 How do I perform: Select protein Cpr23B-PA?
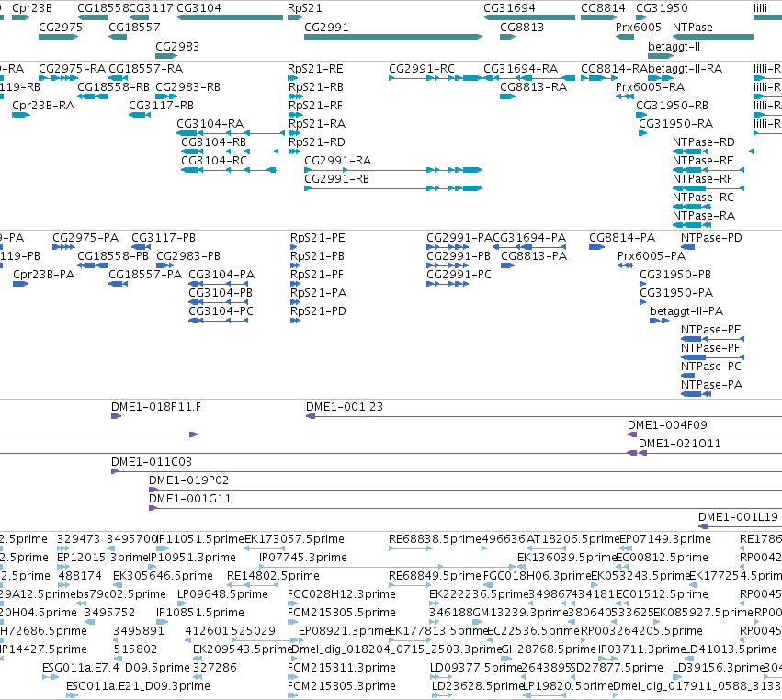pos(20,284)
